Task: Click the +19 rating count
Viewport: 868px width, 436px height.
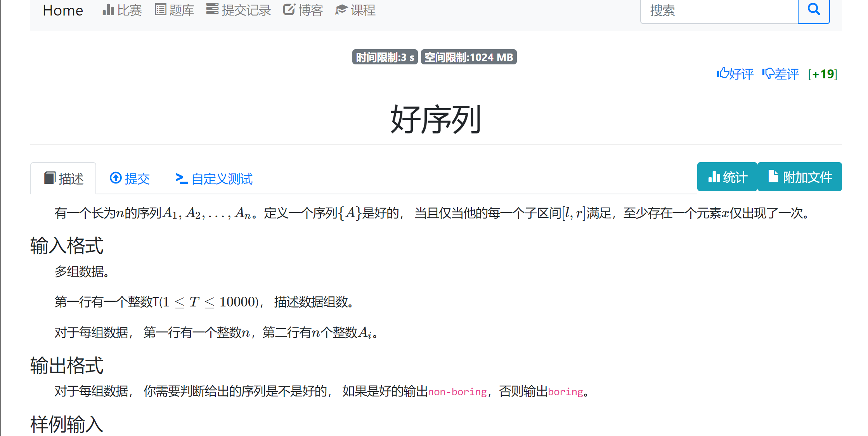Action: [x=823, y=74]
